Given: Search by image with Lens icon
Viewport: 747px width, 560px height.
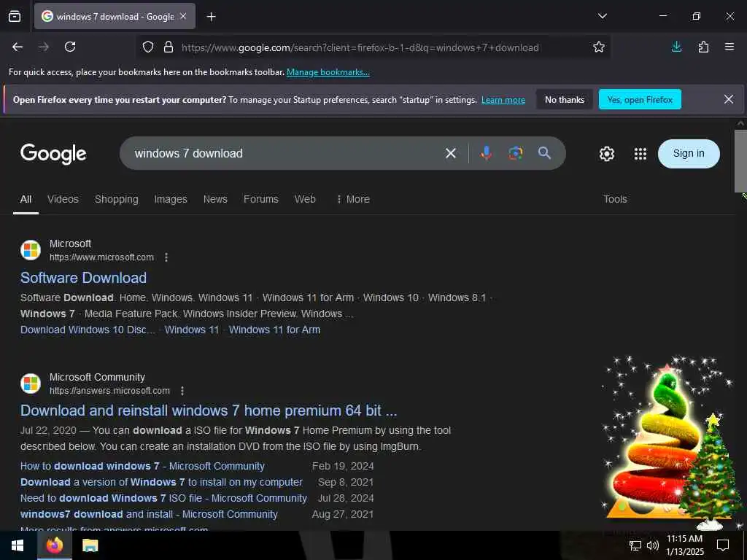Looking at the screenshot, I should (516, 153).
